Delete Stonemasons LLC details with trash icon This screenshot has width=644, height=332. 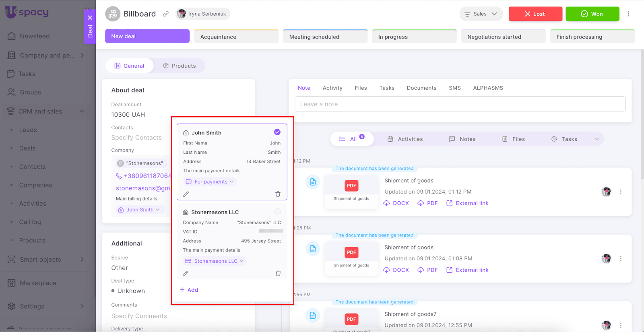(x=278, y=273)
